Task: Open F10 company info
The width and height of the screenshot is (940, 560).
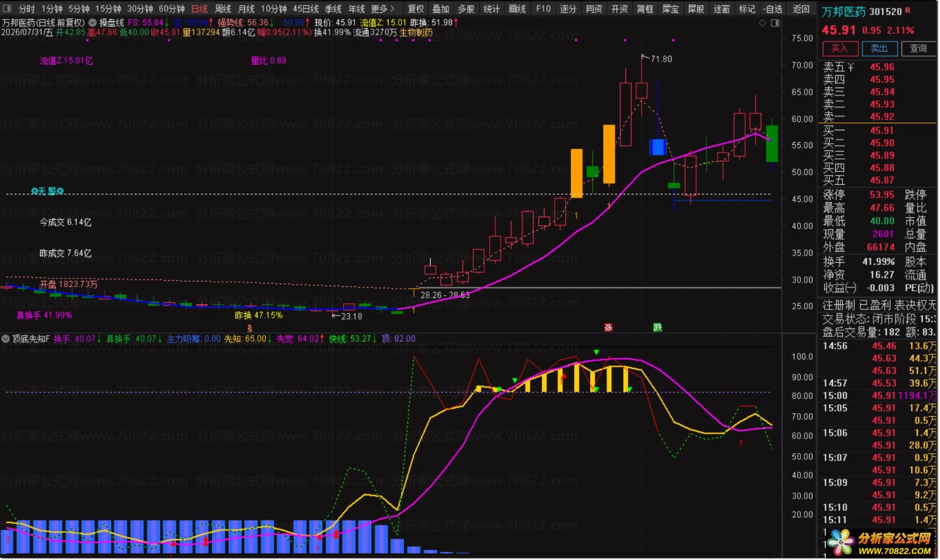Action: tap(543, 9)
